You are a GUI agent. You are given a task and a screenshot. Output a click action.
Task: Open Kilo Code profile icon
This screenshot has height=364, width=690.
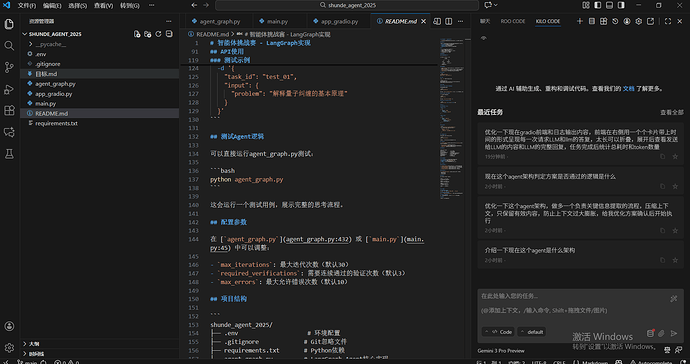pos(627,21)
